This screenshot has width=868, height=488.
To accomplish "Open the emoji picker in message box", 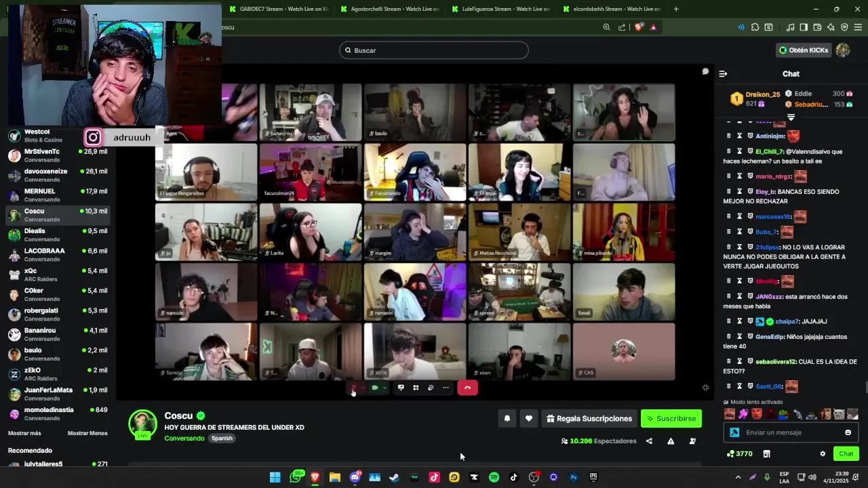I will point(848,432).
